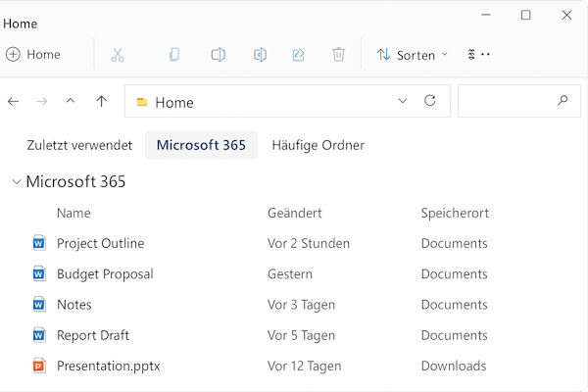This screenshot has height=392, width=588.
Task: Click the Share icon in toolbar
Action: [x=299, y=55]
